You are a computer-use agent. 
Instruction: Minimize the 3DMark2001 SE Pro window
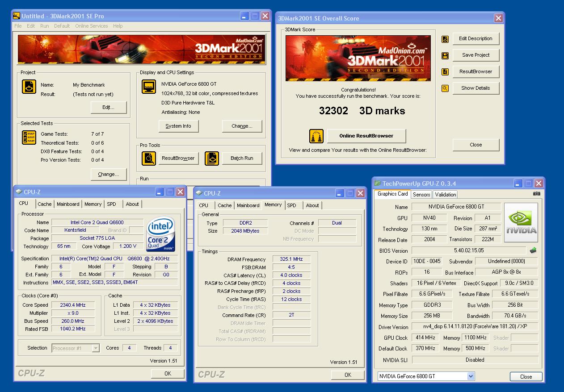[x=244, y=16]
